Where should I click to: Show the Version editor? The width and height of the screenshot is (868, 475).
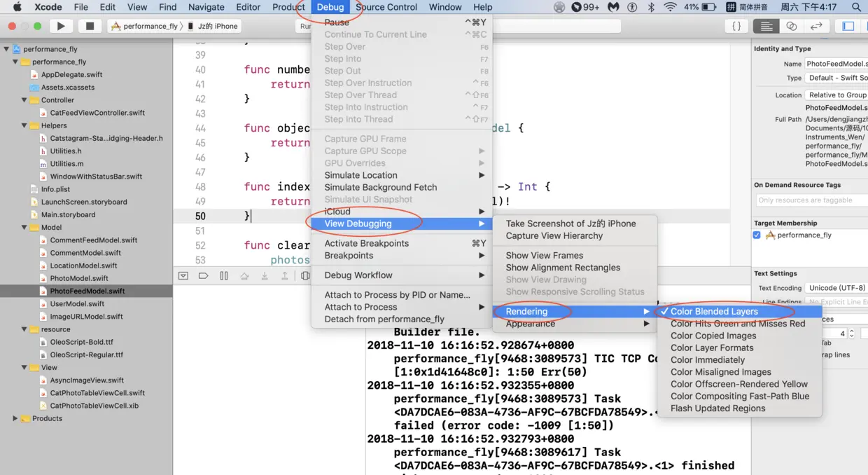pos(816,26)
